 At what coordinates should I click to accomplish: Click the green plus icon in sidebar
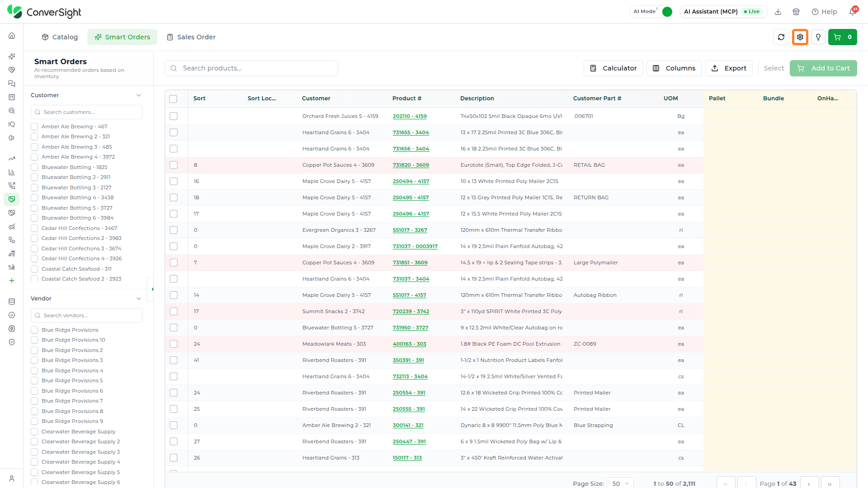pyautogui.click(x=12, y=281)
